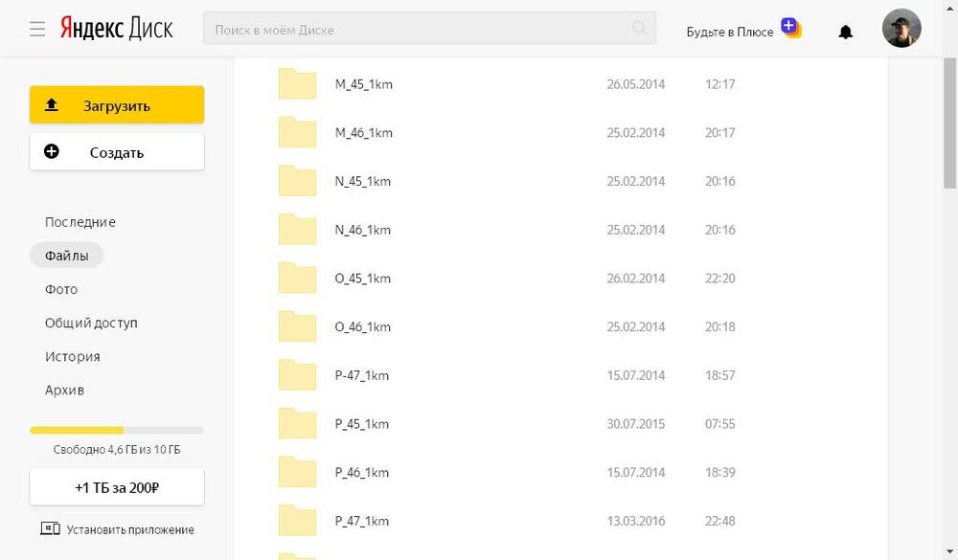Open the Создать create menu
The height and width of the screenshot is (560, 958).
(116, 152)
